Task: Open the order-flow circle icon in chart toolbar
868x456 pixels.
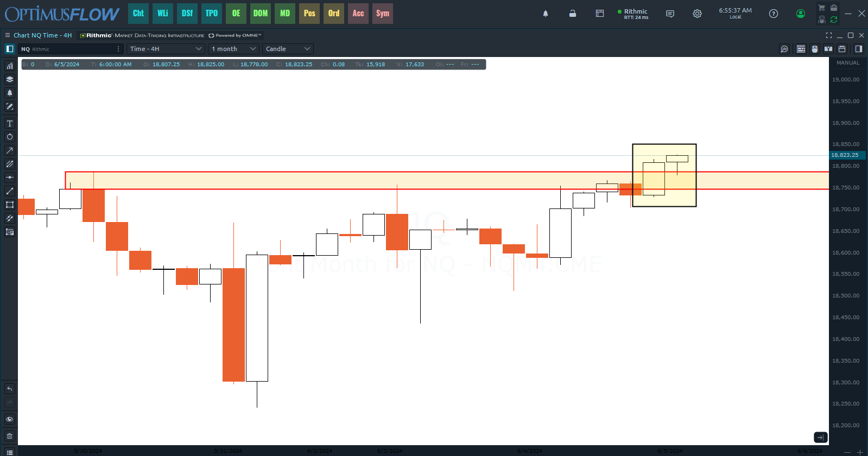Action: pyautogui.click(x=784, y=49)
